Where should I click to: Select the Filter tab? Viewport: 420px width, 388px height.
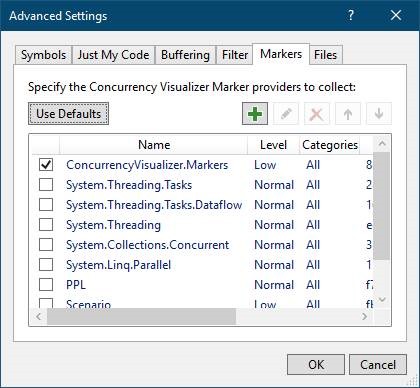[x=235, y=55]
